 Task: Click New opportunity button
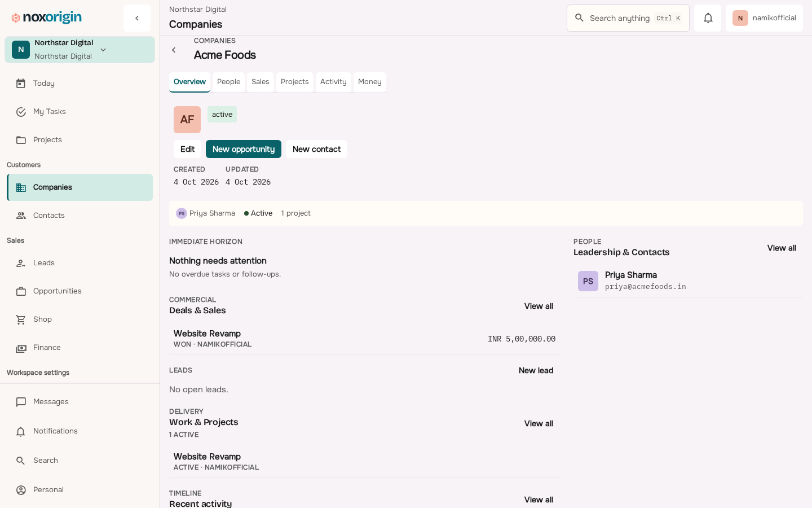(244, 149)
